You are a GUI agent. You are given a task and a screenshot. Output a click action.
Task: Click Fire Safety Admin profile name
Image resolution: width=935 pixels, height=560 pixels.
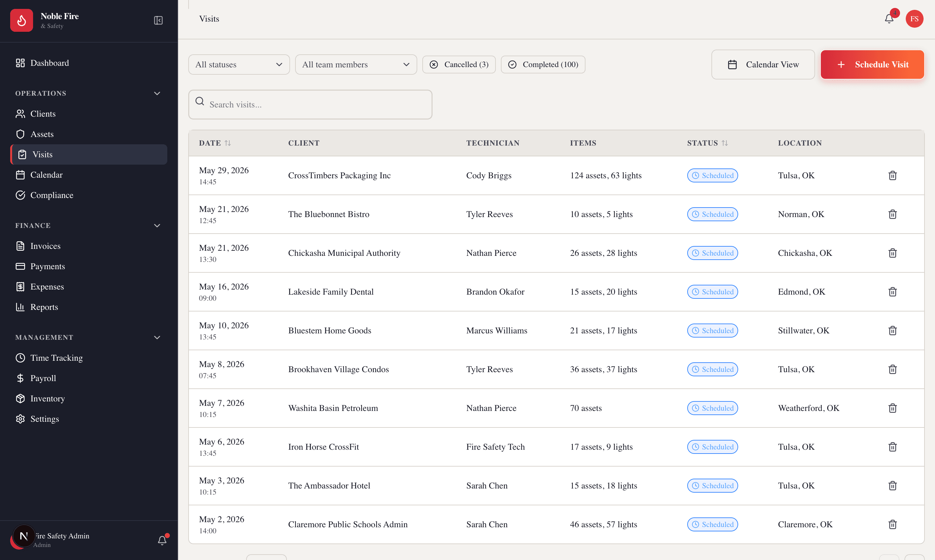pyautogui.click(x=62, y=536)
